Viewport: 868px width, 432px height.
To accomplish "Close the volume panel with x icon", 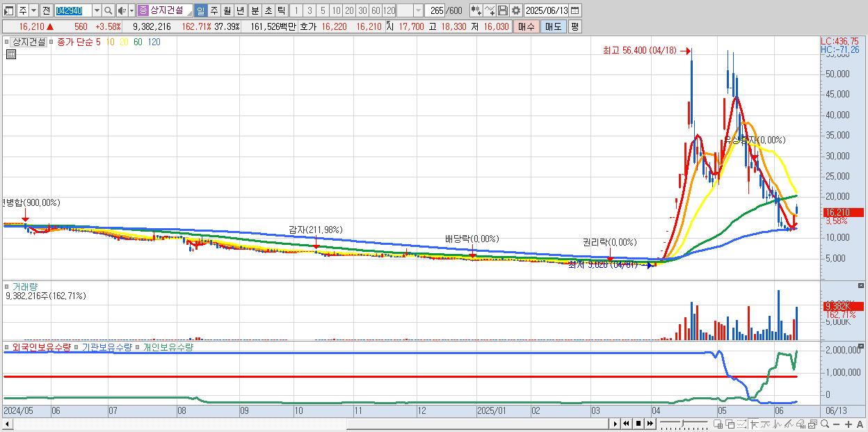I will [x=861, y=285].
